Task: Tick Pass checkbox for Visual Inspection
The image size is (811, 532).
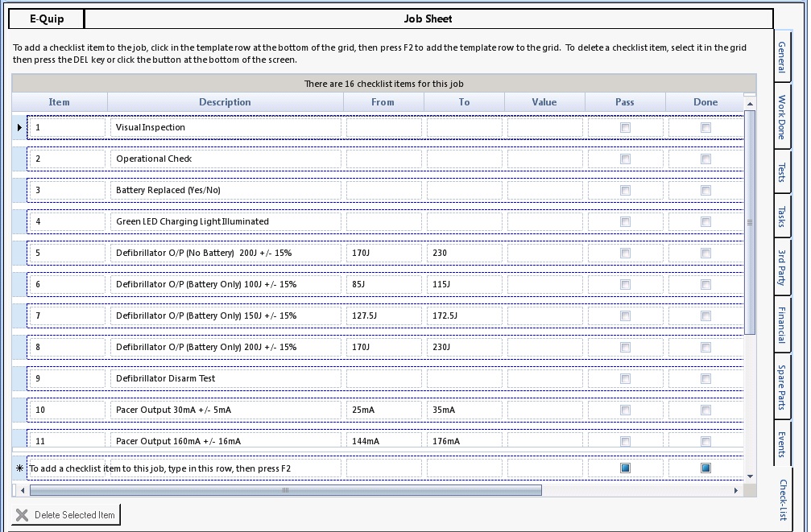Action: click(x=625, y=128)
